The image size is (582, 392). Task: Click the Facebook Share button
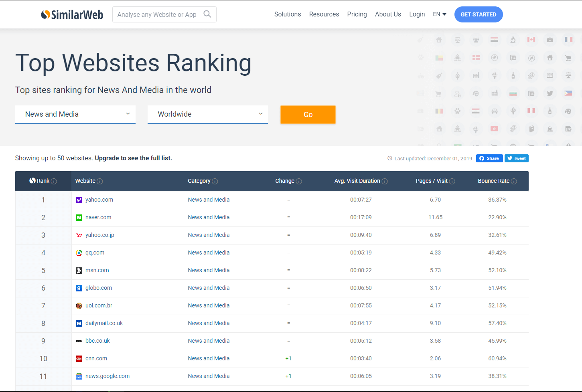click(x=489, y=158)
